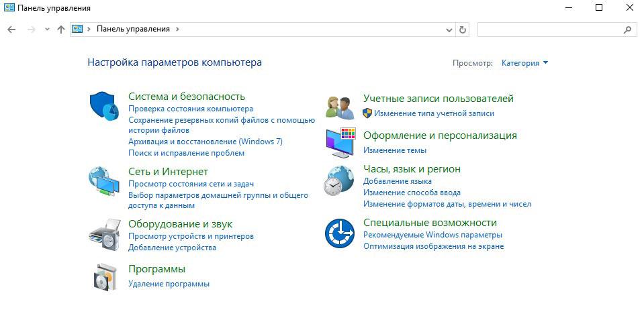Open the Удаление программы link

tap(169, 284)
